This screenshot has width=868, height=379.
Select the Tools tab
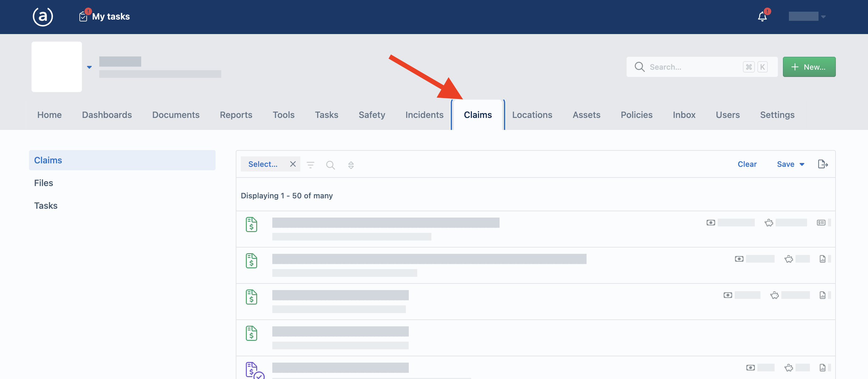click(x=283, y=115)
